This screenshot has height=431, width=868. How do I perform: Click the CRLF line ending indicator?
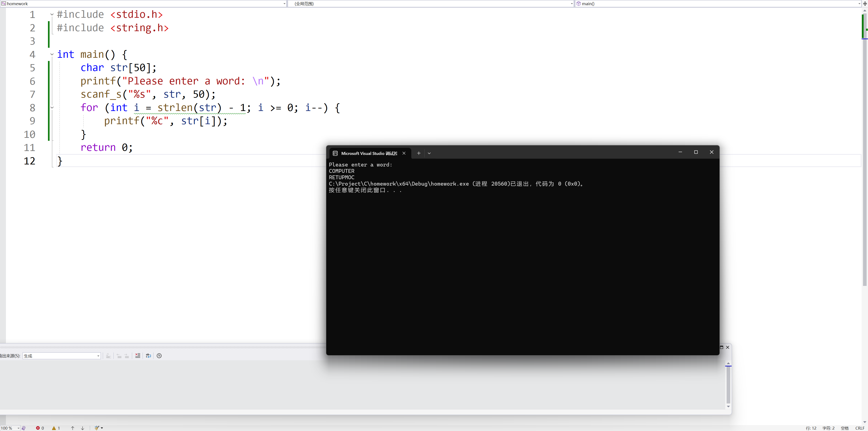pos(860,428)
